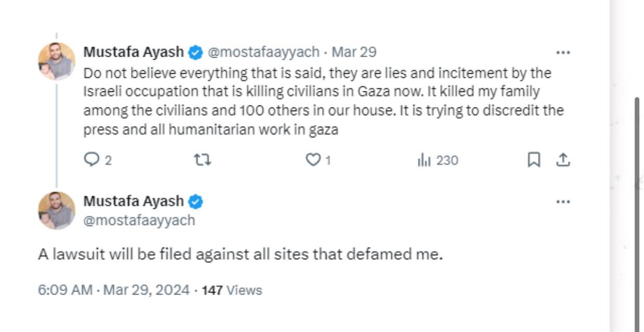This screenshot has width=644, height=332.
Task: Open first tweet's profile avatar
Action: pos(57,61)
